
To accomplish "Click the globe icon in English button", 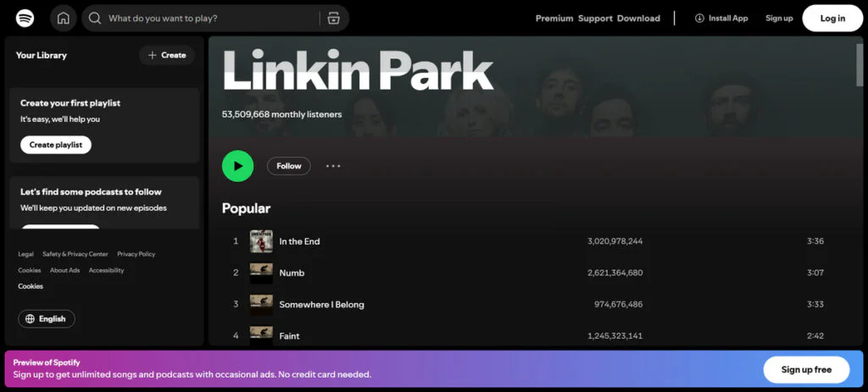I will (30, 319).
